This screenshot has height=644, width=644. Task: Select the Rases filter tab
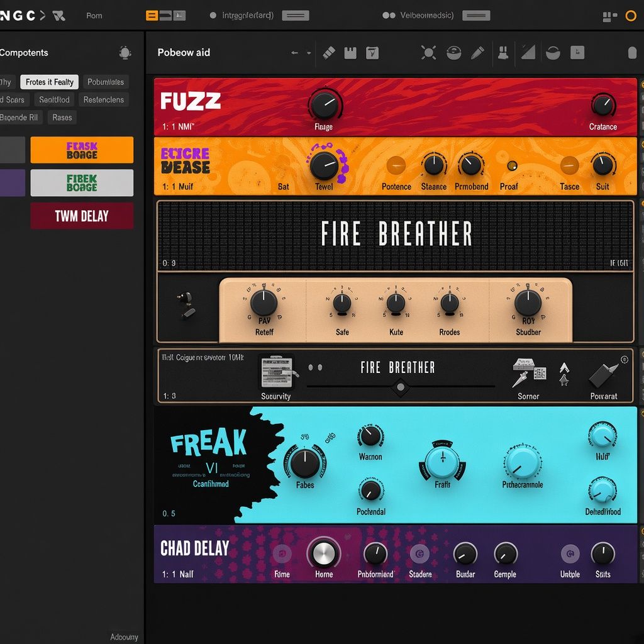62,118
